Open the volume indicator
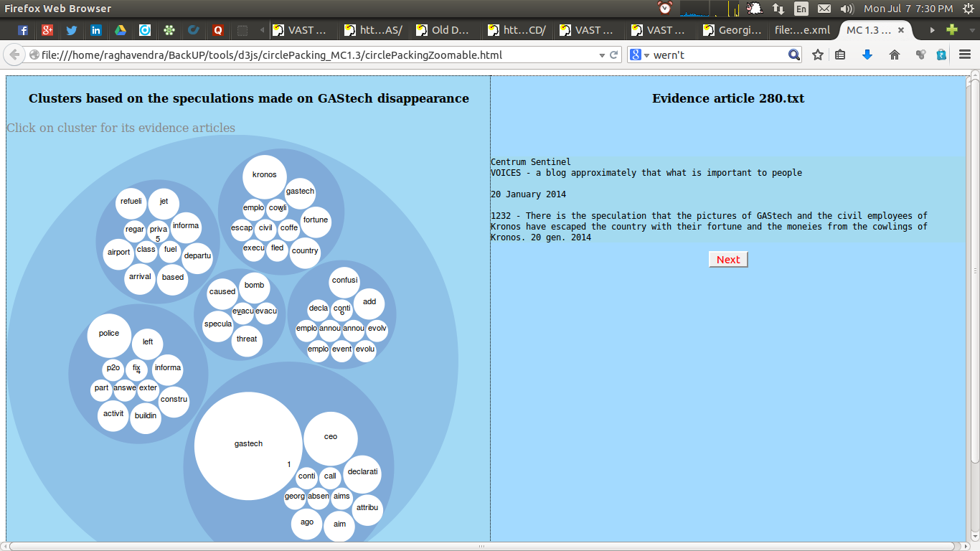Image resolution: width=980 pixels, height=551 pixels. 847,9
